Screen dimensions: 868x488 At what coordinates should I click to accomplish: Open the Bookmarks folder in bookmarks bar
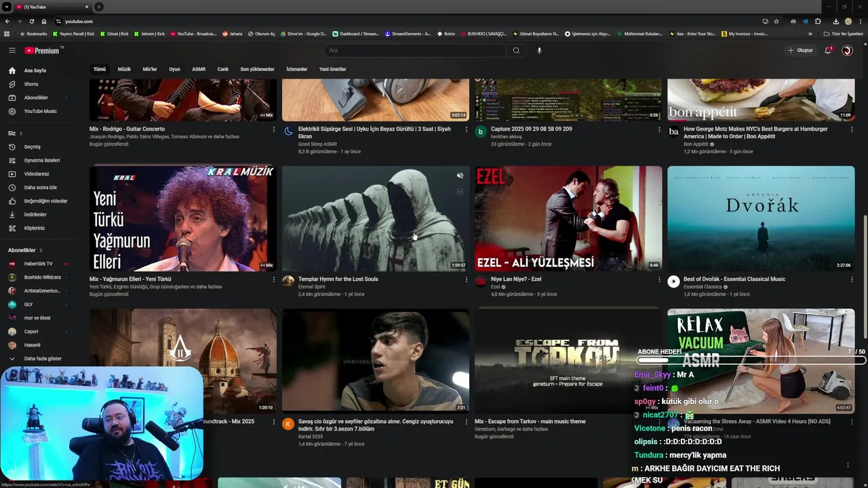(x=33, y=34)
